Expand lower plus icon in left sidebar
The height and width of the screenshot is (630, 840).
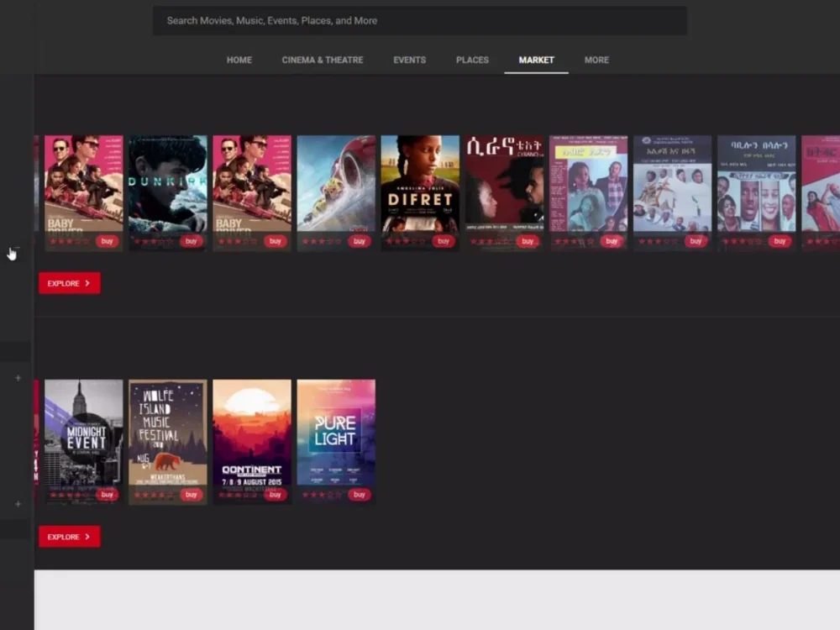click(x=18, y=504)
